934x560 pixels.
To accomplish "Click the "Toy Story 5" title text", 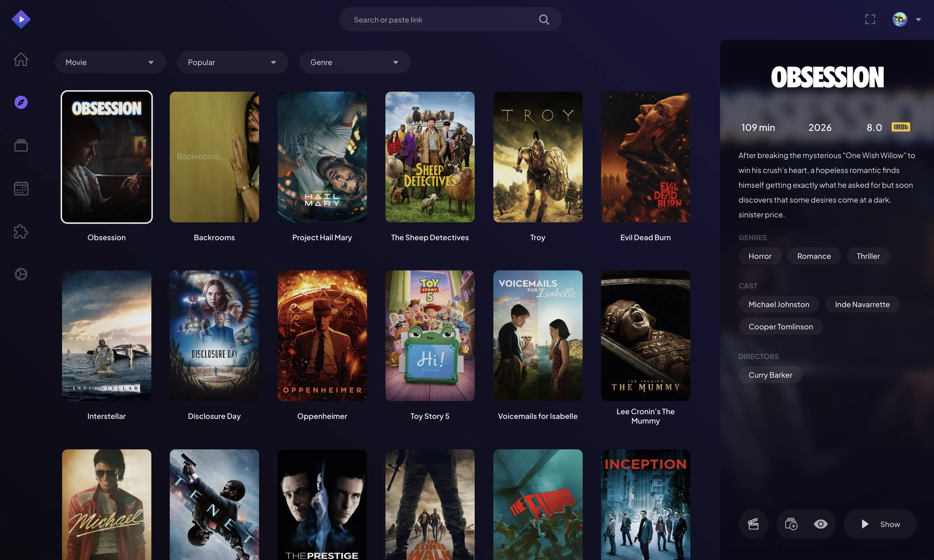I will click(x=430, y=416).
